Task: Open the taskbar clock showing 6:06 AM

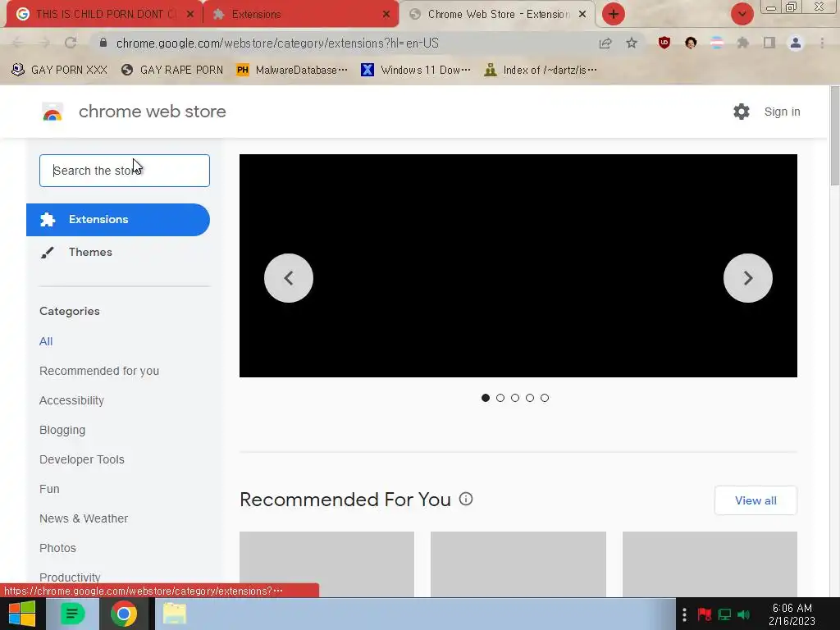Action: coord(792,614)
